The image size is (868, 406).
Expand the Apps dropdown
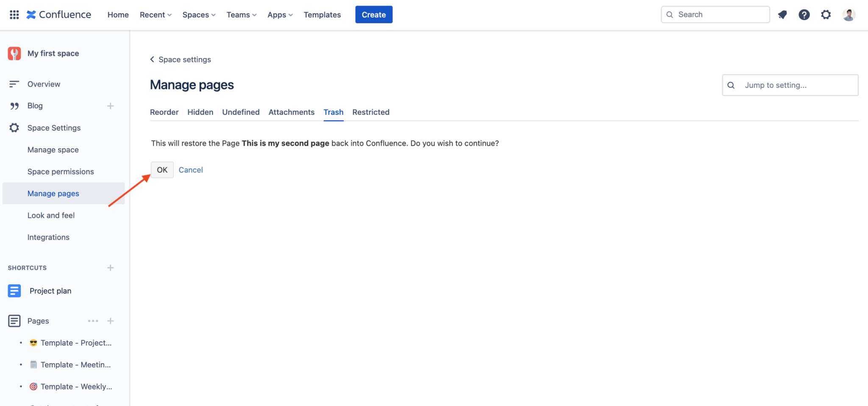[279, 14]
